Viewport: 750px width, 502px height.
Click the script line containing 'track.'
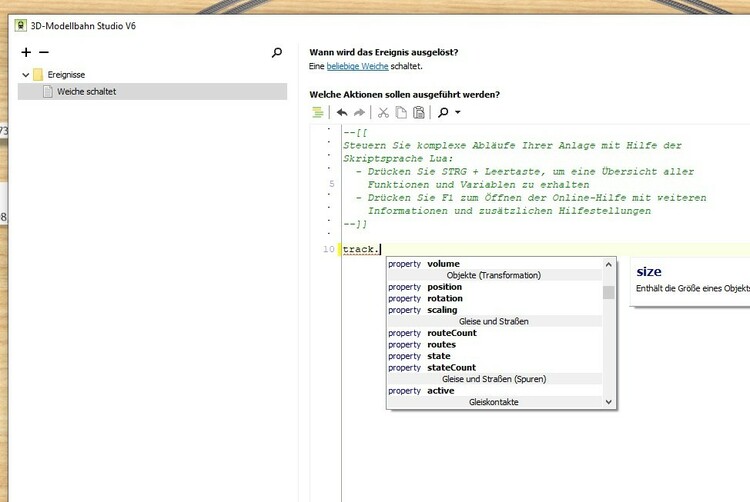click(500, 249)
